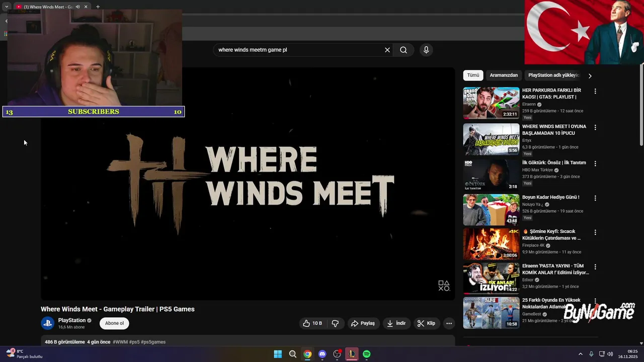The height and width of the screenshot is (362, 644).
Task: Open options for Şömine Keyfi video
Action: 595,233
